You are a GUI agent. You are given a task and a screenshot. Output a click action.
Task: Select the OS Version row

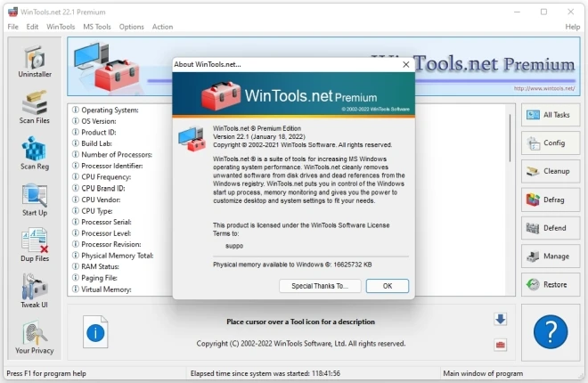click(x=94, y=121)
